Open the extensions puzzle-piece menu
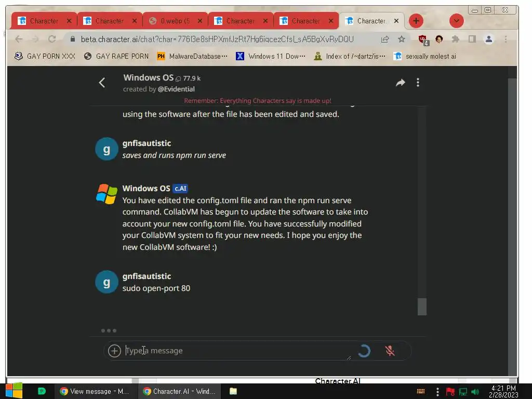532x399 pixels. click(x=455, y=39)
